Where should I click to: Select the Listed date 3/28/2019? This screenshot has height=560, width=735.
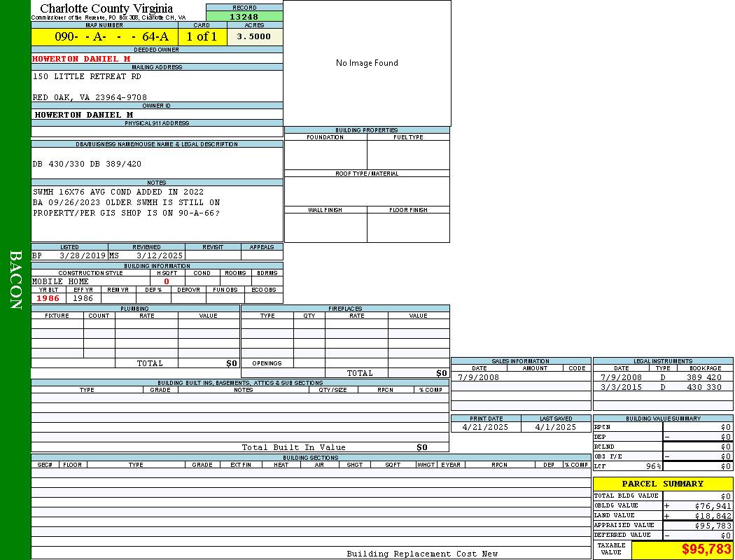(83, 256)
